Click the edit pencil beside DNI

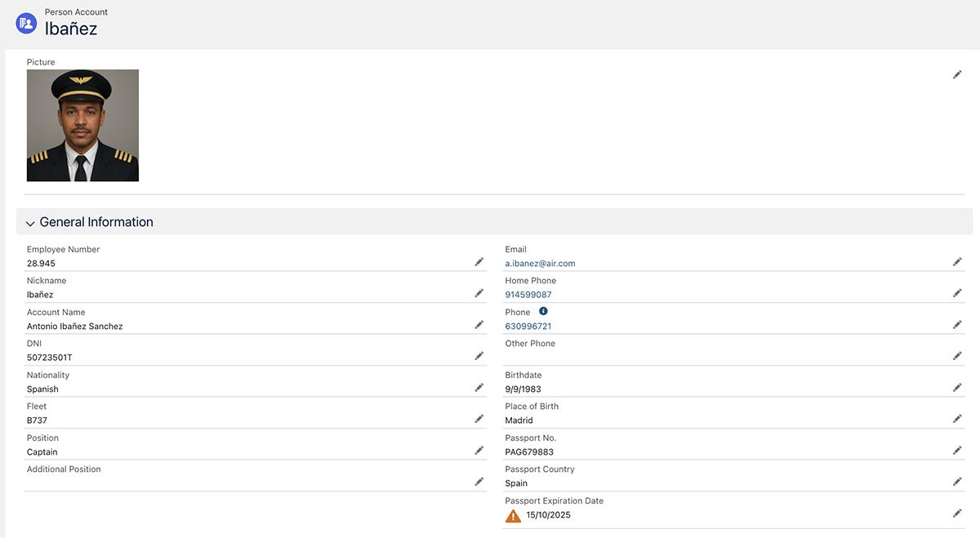[479, 356]
